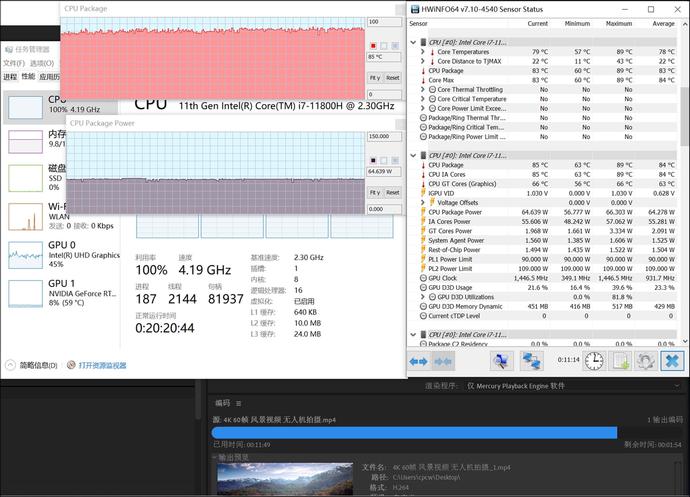Click 打开资源监视器 link
Screen dimensions: 690x497
tap(103, 365)
